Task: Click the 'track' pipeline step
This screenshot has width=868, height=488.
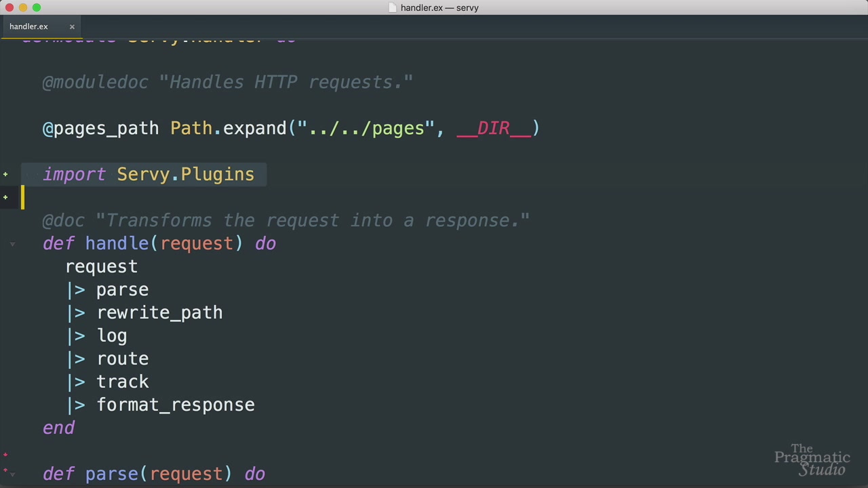Action: coord(122,382)
